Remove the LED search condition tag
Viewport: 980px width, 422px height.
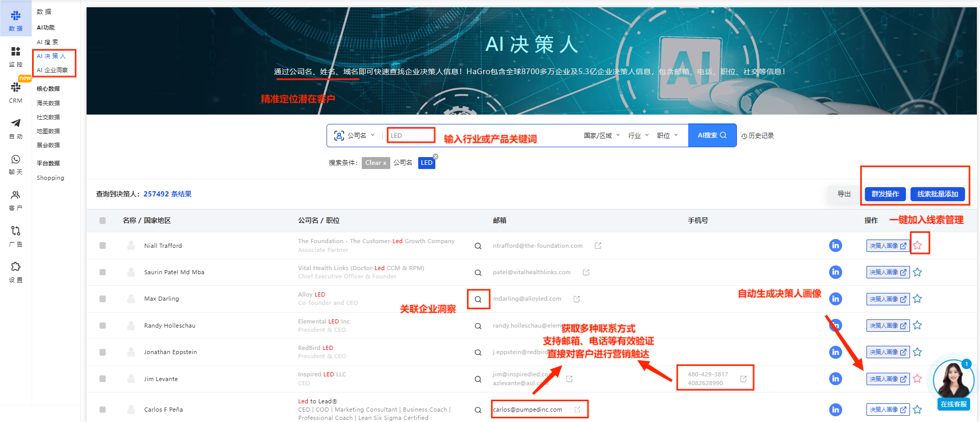435,157
